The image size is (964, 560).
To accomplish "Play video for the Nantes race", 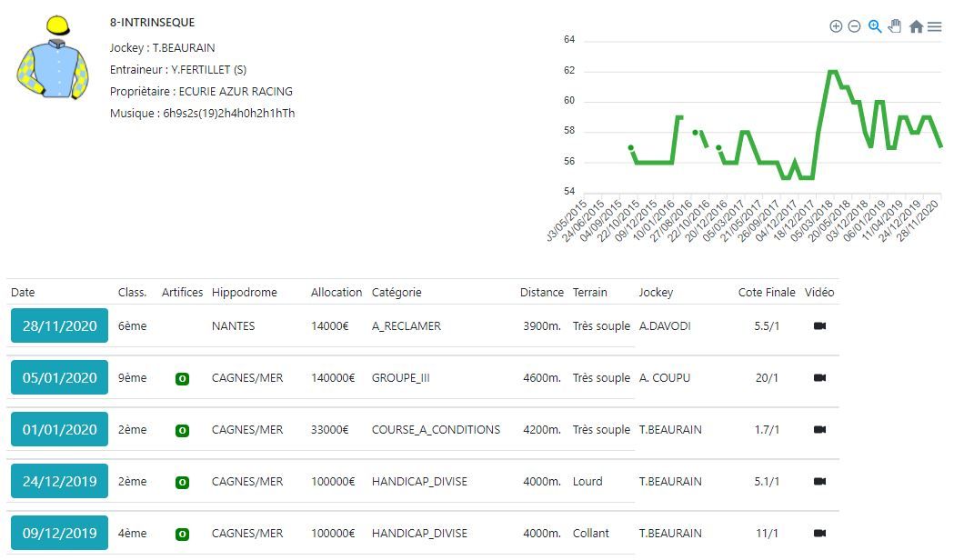I will [819, 326].
